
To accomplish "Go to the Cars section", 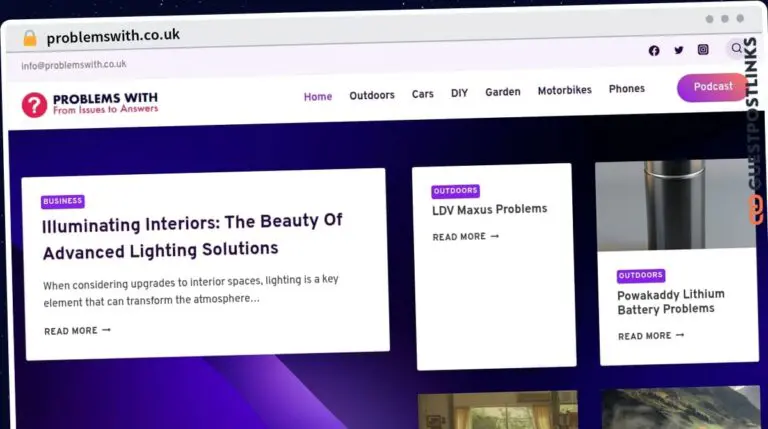I will tap(423, 94).
